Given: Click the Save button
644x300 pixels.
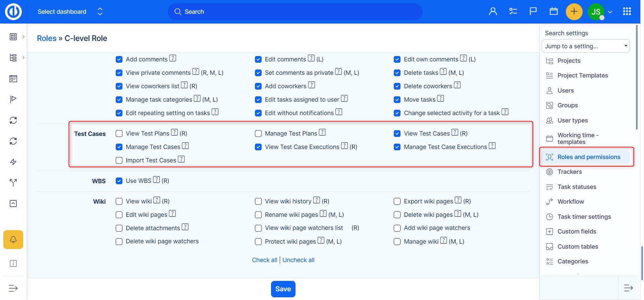Looking at the screenshot, I should pyautogui.click(x=283, y=289).
